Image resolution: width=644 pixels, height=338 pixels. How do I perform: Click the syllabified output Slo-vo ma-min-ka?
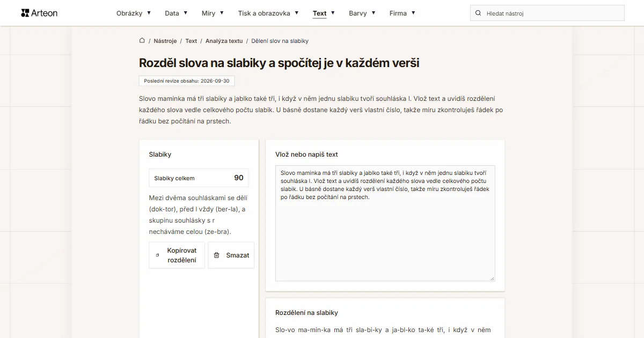(306, 330)
